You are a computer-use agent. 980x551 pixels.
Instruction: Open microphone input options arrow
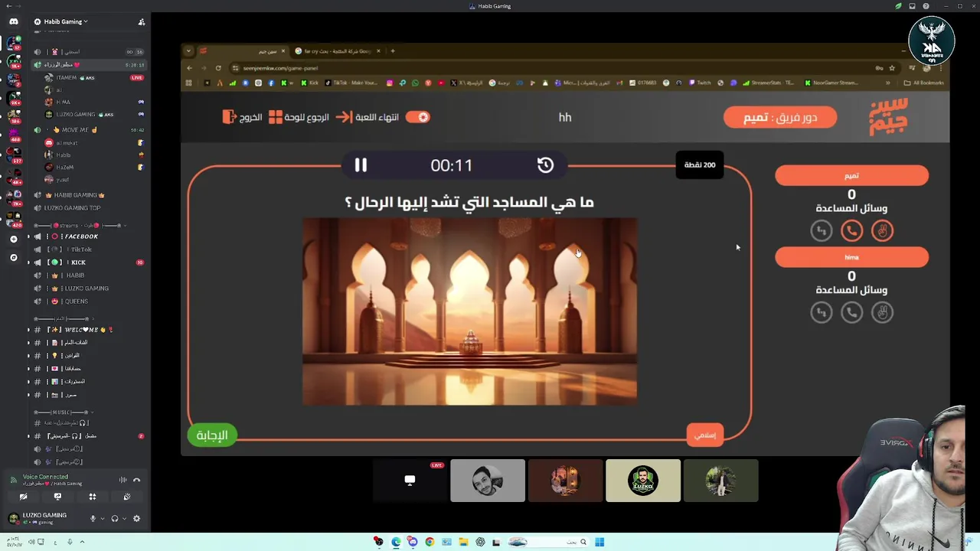click(x=101, y=518)
